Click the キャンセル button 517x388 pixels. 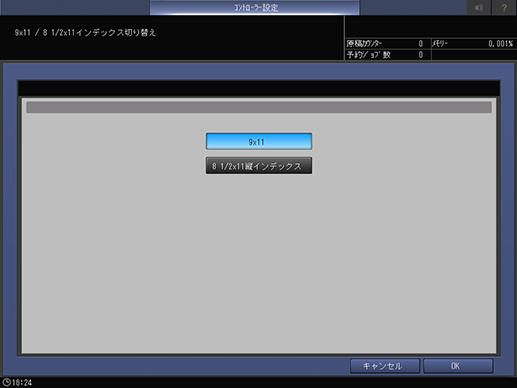coord(385,366)
